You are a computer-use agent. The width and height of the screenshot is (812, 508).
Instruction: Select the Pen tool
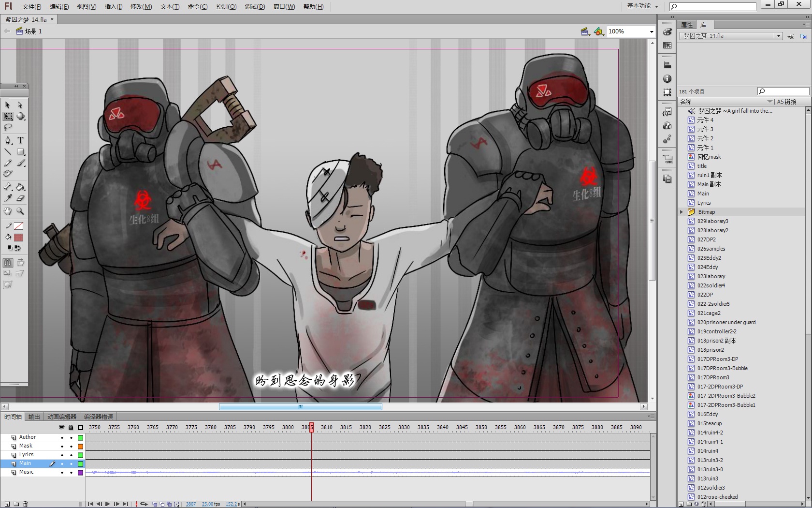[x=8, y=140]
